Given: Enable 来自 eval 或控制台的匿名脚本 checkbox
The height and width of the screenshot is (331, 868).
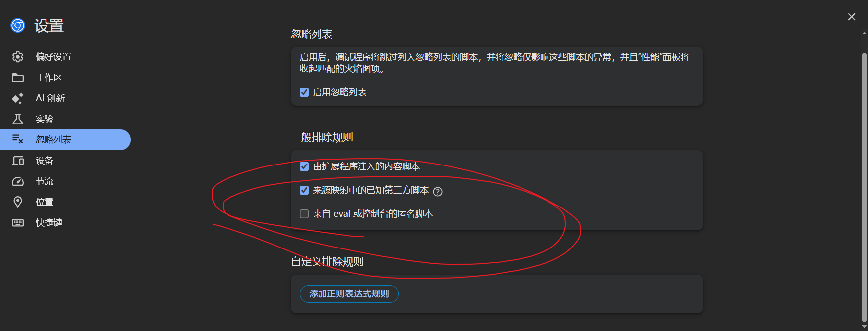Looking at the screenshot, I should tap(304, 214).
